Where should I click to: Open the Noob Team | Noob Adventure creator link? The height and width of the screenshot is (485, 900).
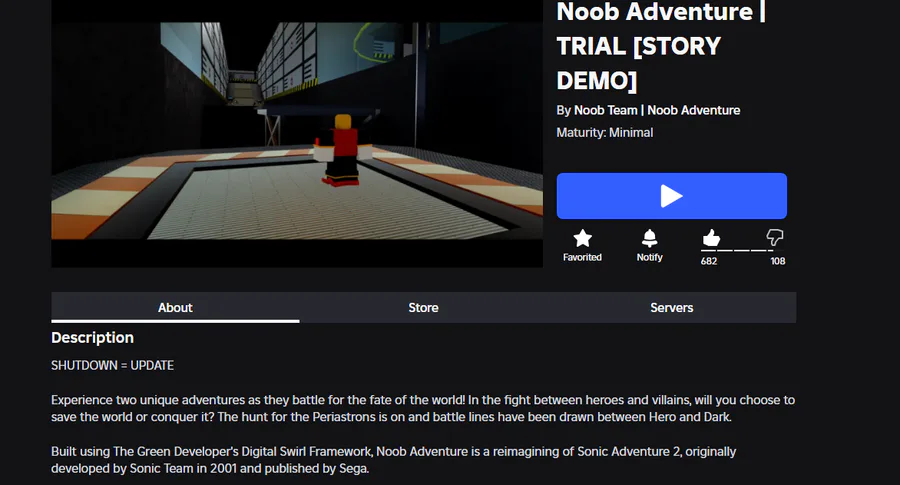point(657,110)
